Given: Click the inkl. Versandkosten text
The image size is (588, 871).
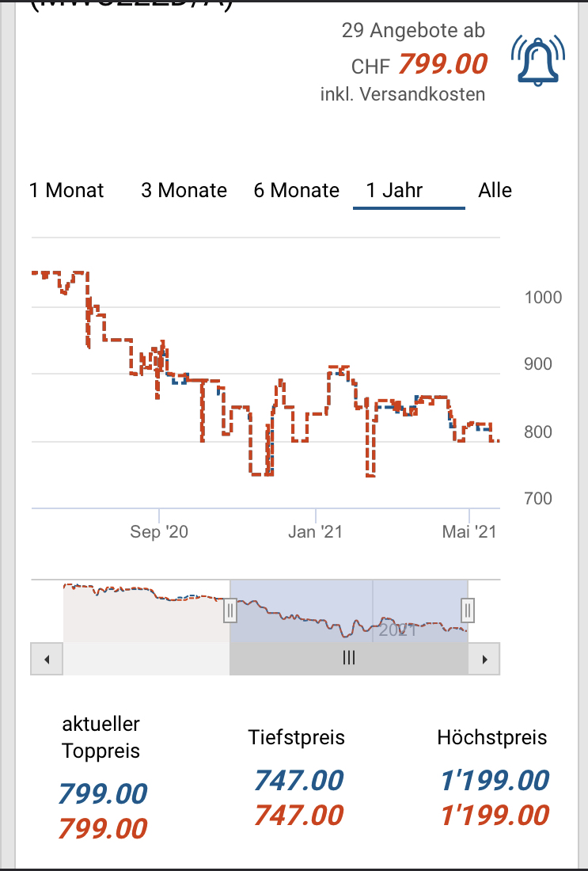Looking at the screenshot, I should pyautogui.click(x=402, y=94).
